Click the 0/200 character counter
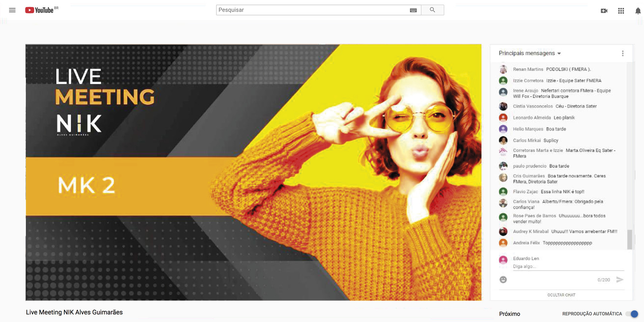Viewport: 644px width, 322px height. (604, 280)
